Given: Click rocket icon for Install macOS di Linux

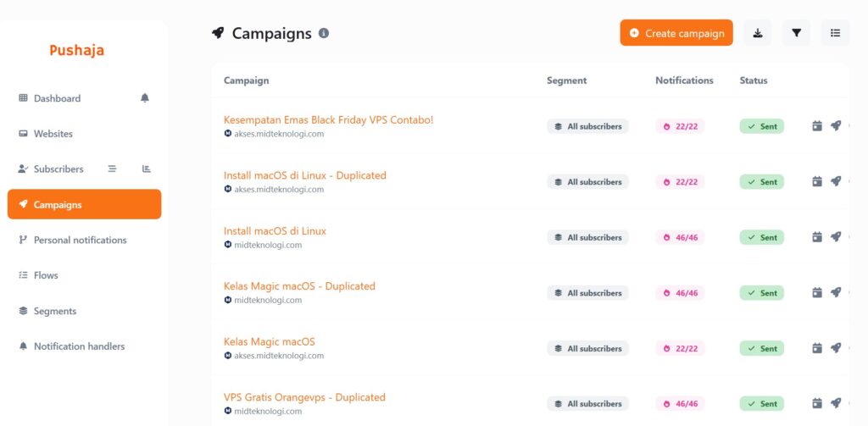Looking at the screenshot, I should (836, 237).
